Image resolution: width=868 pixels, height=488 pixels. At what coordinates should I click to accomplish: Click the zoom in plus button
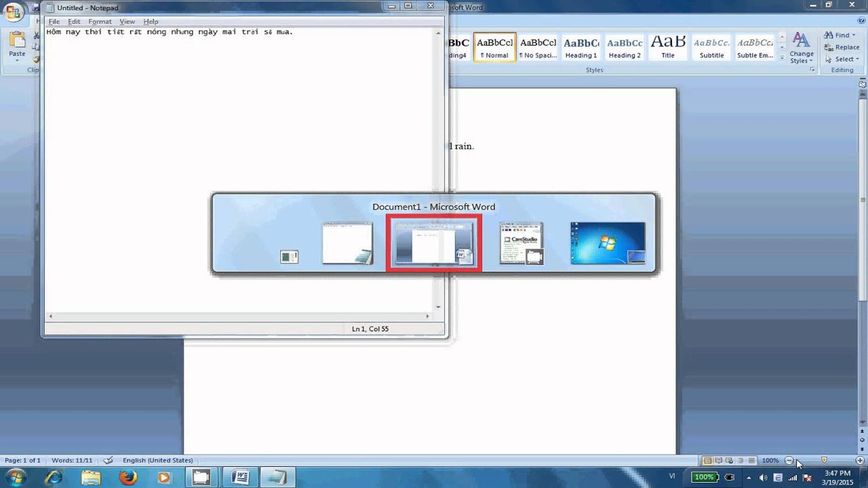(860, 461)
